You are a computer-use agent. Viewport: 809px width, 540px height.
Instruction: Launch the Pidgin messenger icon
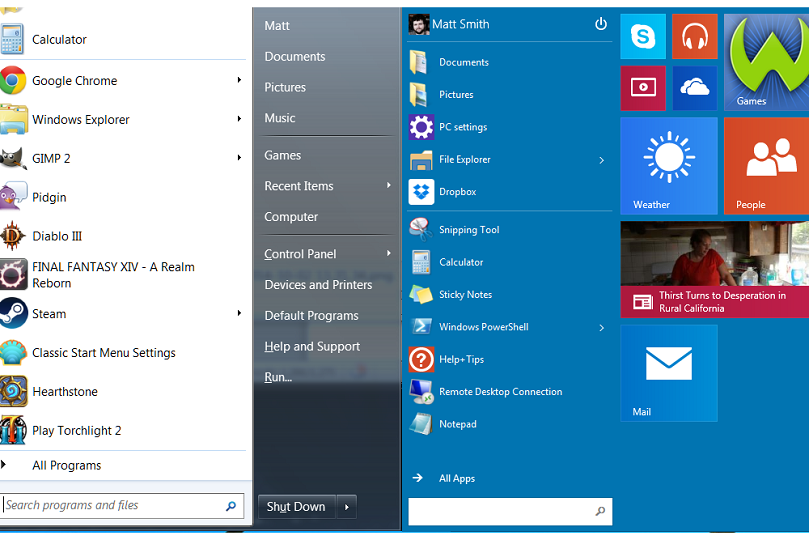pos(13,197)
